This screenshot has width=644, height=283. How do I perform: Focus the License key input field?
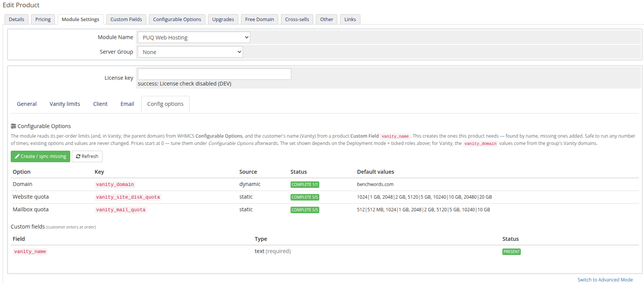(x=215, y=74)
